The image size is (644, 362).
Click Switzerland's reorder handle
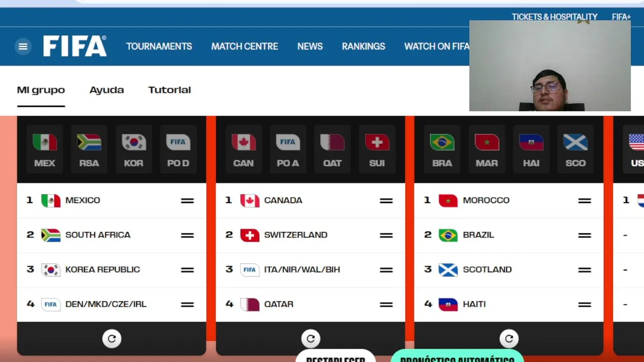(x=386, y=235)
